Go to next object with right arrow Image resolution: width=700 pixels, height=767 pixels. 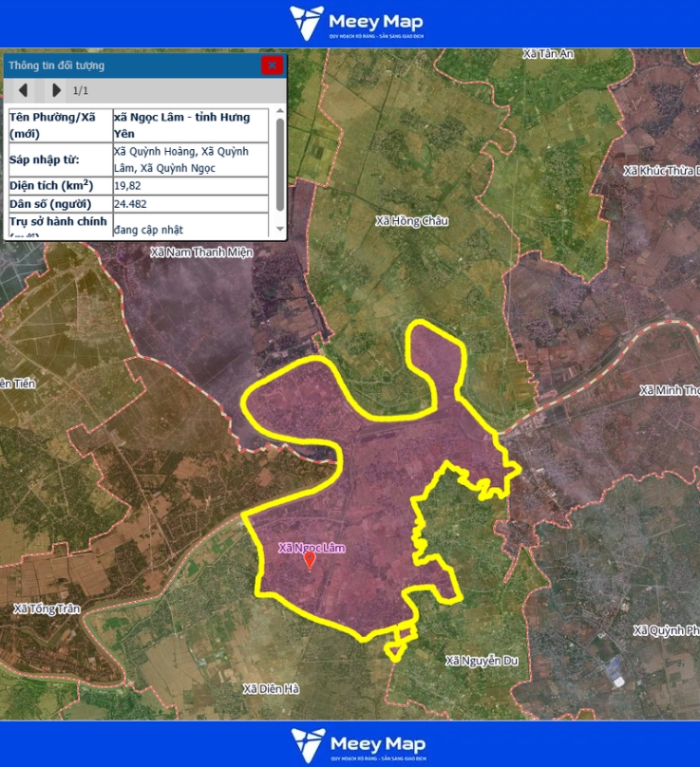pyautogui.click(x=56, y=90)
